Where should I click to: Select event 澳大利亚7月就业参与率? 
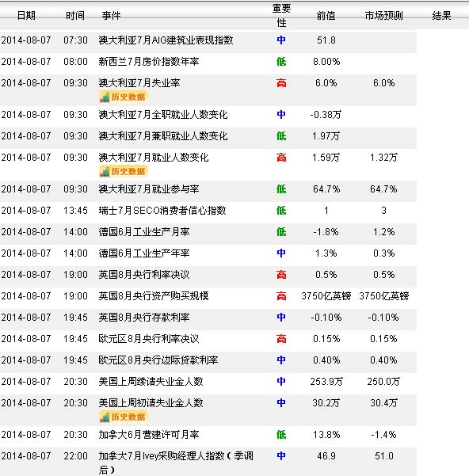(x=149, y=189)
